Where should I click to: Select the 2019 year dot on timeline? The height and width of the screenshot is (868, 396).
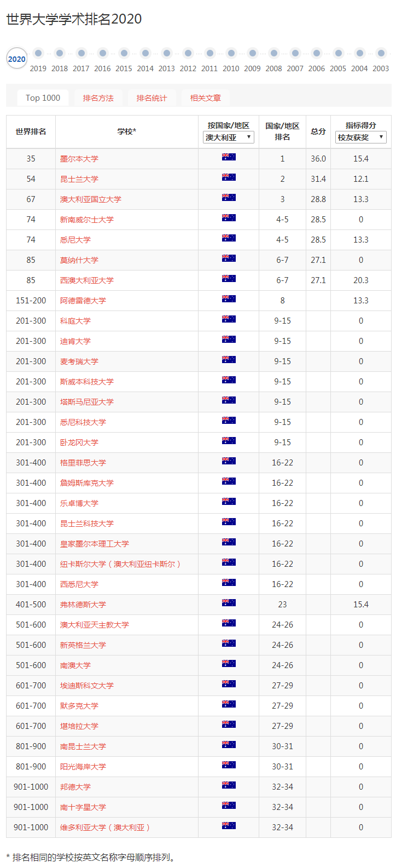pyautogui.click(x=38, y=54)
